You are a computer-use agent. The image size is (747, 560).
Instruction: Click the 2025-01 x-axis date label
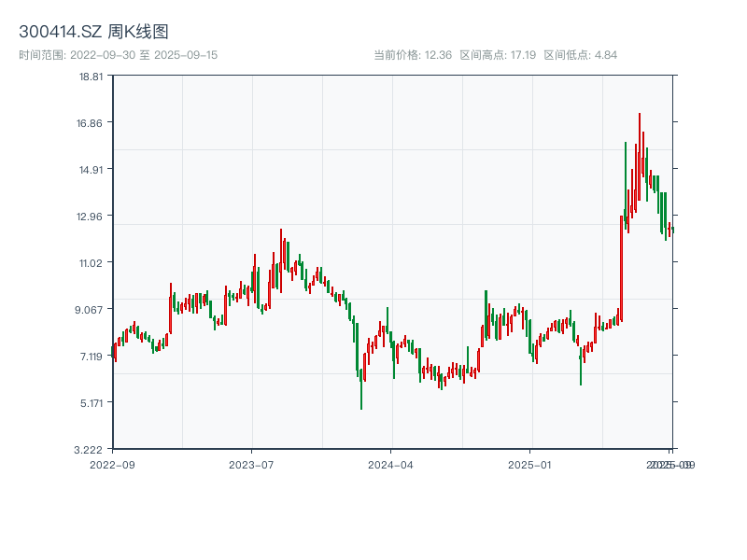tap(530, 464)
